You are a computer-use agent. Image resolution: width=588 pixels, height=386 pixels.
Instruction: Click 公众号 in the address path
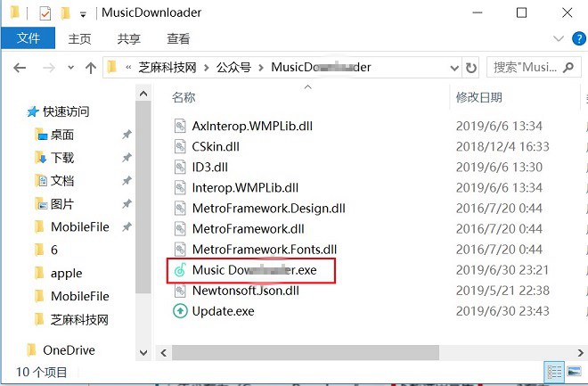pos(233,68)
